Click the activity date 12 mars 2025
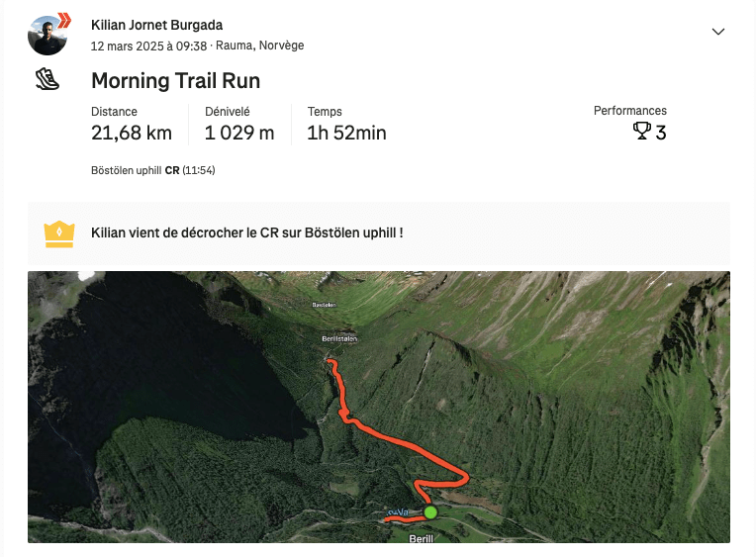 (x=128, y=46)
